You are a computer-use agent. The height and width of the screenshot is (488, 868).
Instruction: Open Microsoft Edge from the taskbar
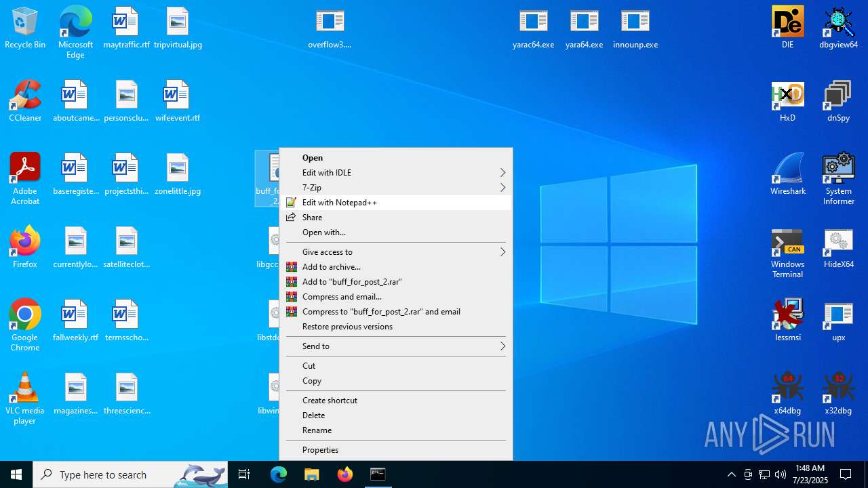(279, 474)
